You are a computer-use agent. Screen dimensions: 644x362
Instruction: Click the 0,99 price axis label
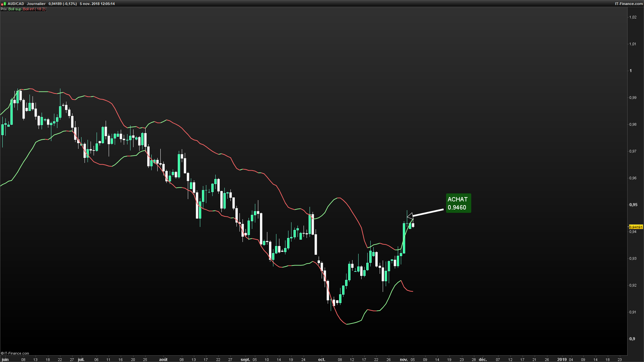click(x=633, y=98)
